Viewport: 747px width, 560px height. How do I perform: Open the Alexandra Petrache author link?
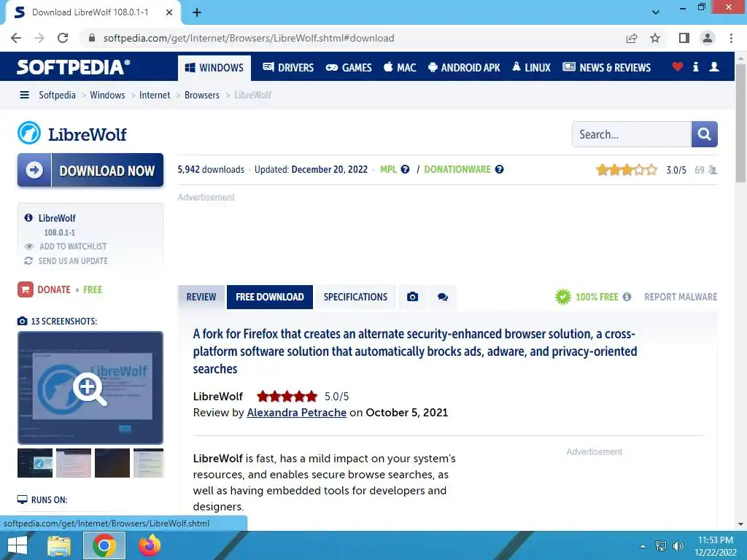(x=296, y=413)
